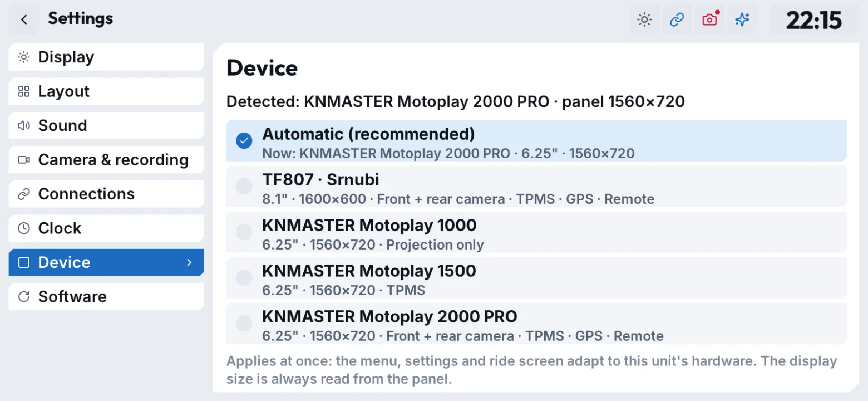This screenshot has width=868, height=401.
Task: Switch to the Layout settings section
Action: (x=106, y=91)
